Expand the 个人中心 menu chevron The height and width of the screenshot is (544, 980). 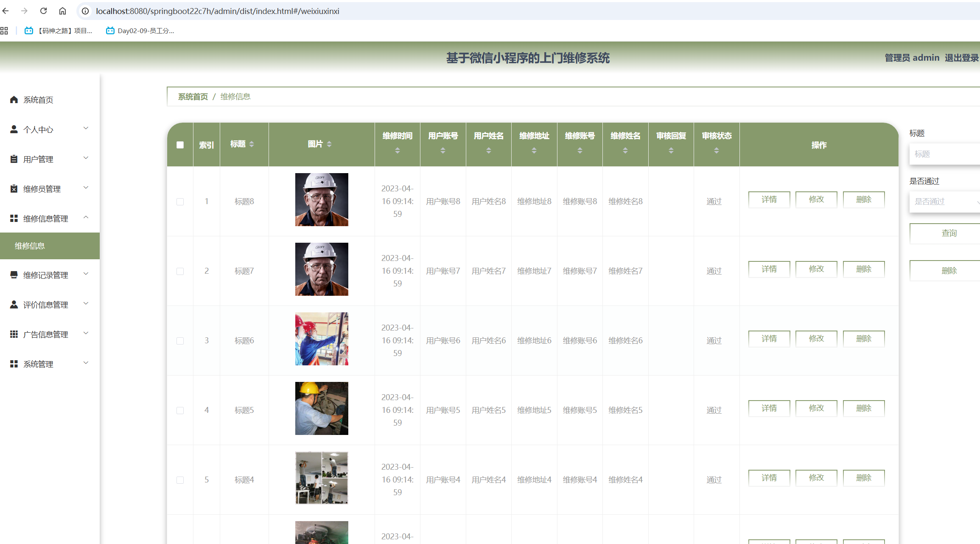(86, 129)
